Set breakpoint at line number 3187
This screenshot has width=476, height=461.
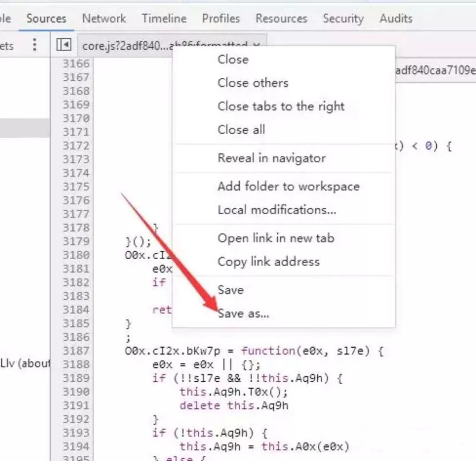pyautogui.click(x=76, y=351)
